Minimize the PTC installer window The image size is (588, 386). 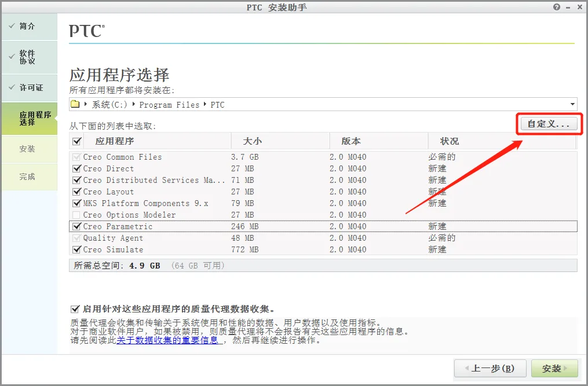[568, 8]
